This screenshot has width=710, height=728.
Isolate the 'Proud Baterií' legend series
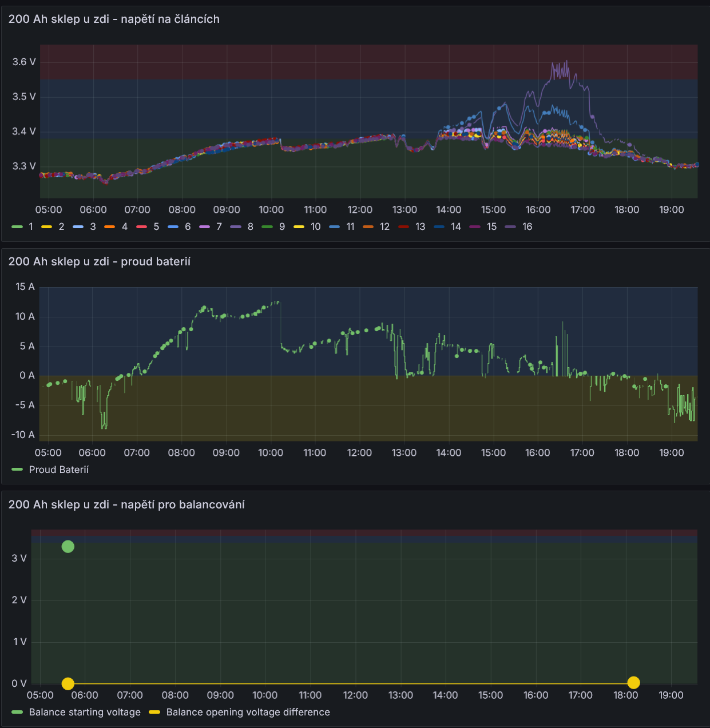[58, 470]
